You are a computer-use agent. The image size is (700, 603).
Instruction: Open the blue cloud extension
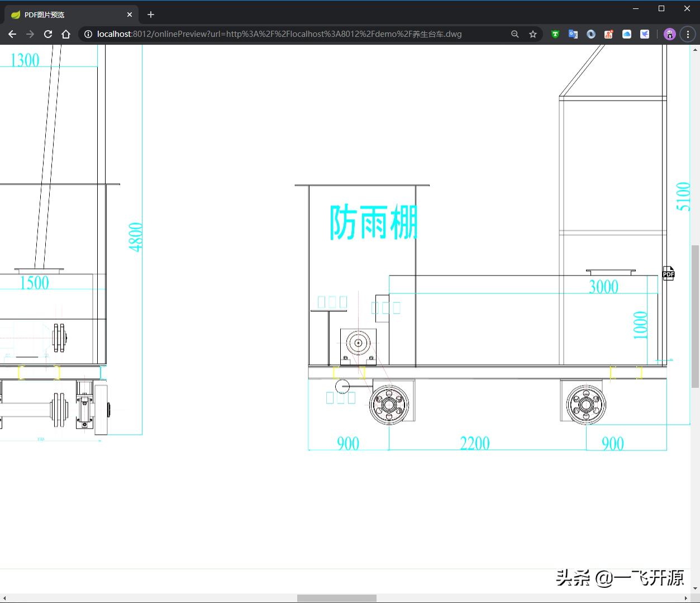click(627, 34)
